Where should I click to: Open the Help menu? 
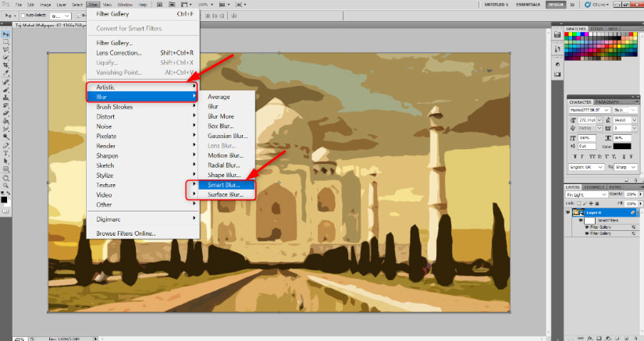pos(143,5)
